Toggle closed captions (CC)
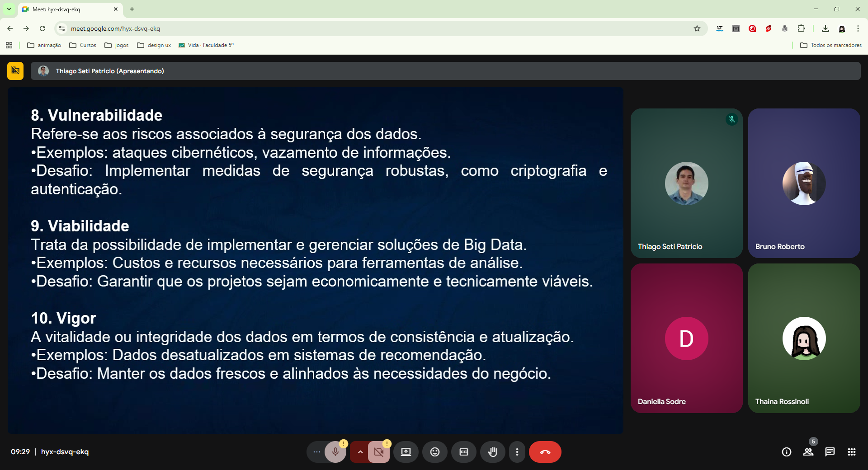Viewport: 868px width, 470px height. [x=464, y=452]
